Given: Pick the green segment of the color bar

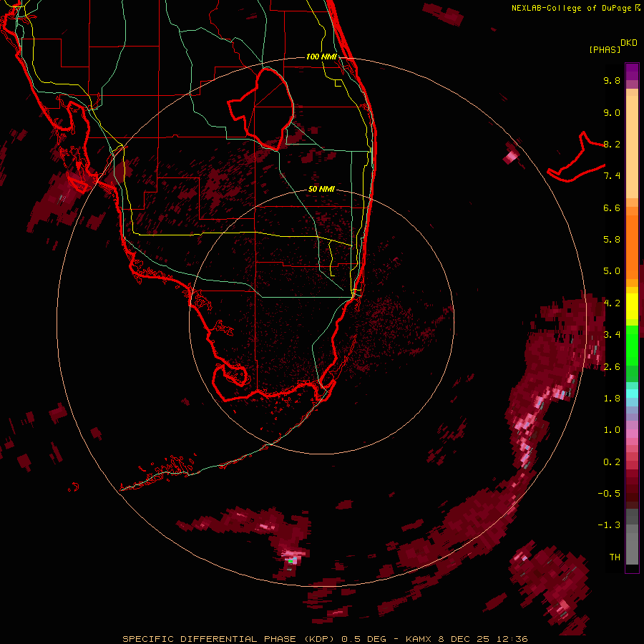Looking at the screenshot, I should pyautogui.click(x=632, y=344).
